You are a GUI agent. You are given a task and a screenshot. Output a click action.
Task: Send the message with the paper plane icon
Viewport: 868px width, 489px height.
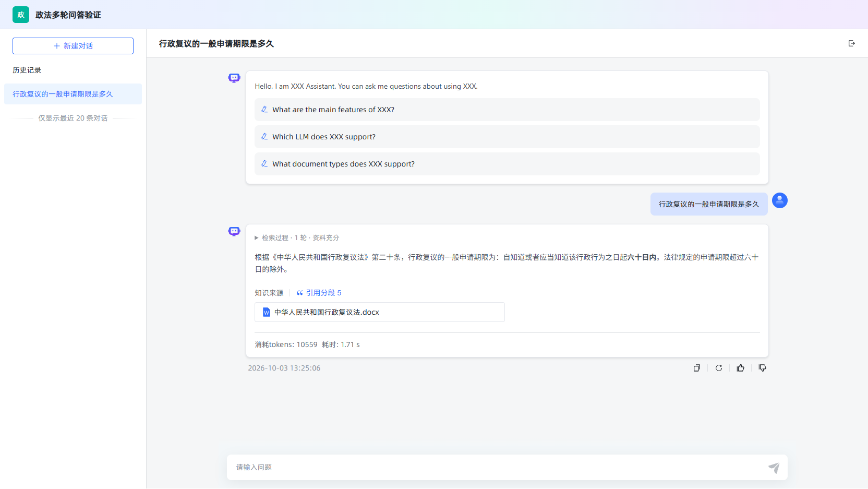click(x=774, y=468)
